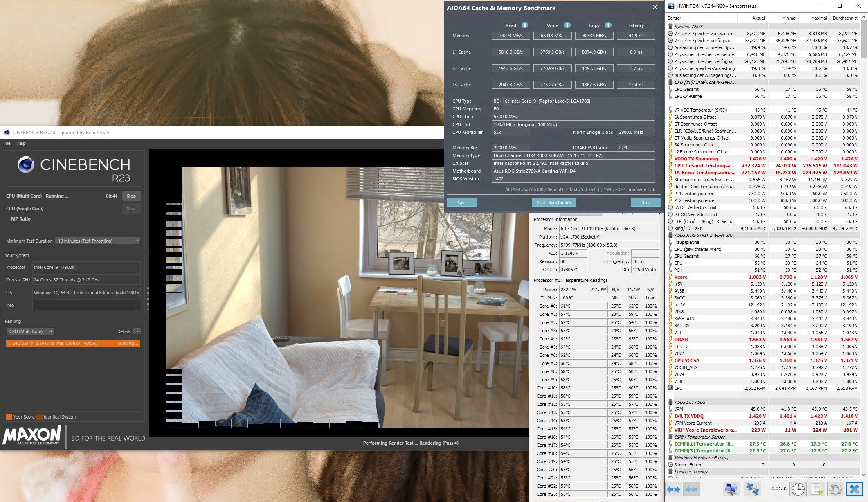The width and height of the screenshot is (868, 502).
Task: Click chip icon beside CPU [#0] Intel Core group
Action: (x=670, y=82)
